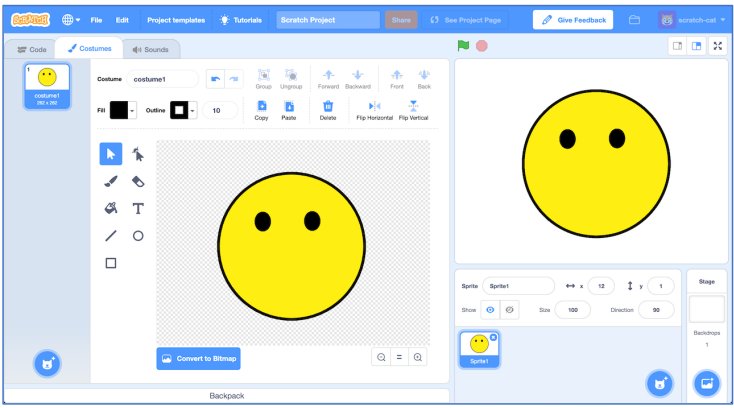Screen dimensions: 734x408
Task: Select the Eraser tool
Action: click(138, 181)
